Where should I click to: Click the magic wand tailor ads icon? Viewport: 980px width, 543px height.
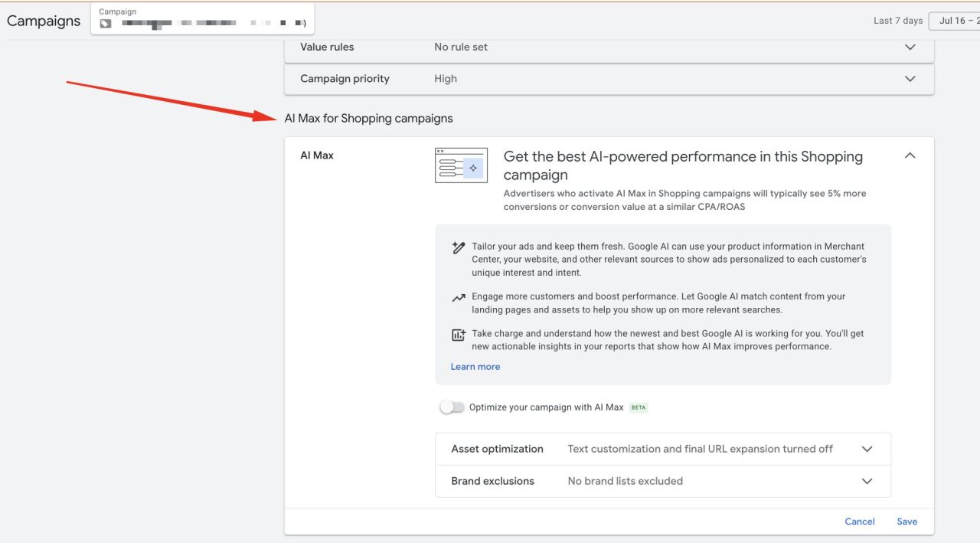click(x=459, y=248)
